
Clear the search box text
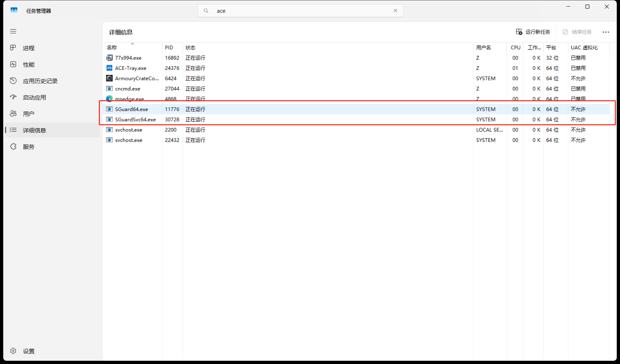(395, 11)
